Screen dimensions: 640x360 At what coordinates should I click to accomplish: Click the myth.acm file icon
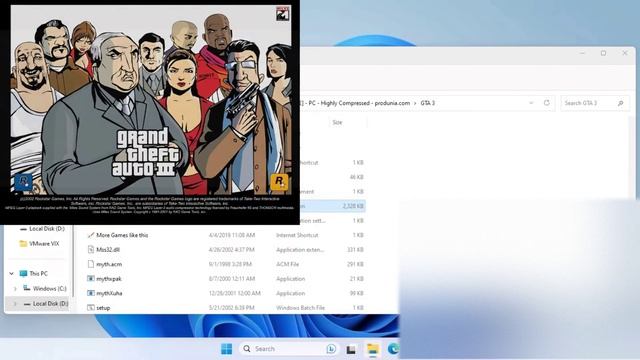tap(91, 264)
